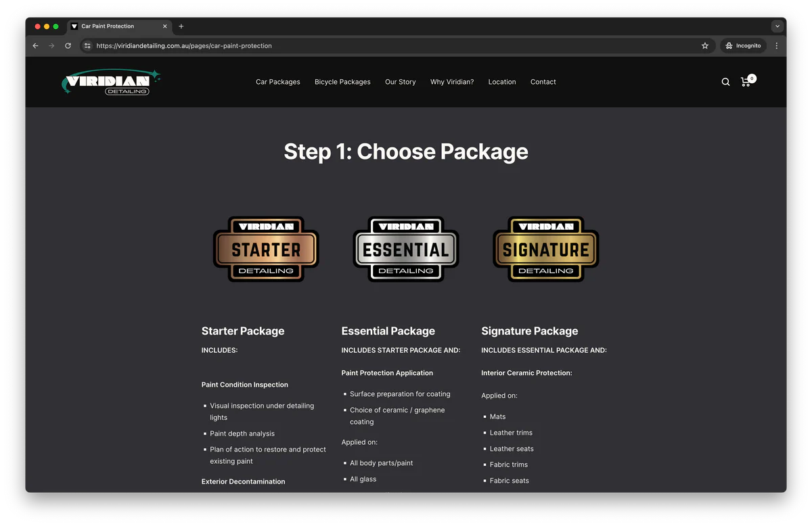
Task: Open the Why Viridian? page
Action: click(452, 82)
